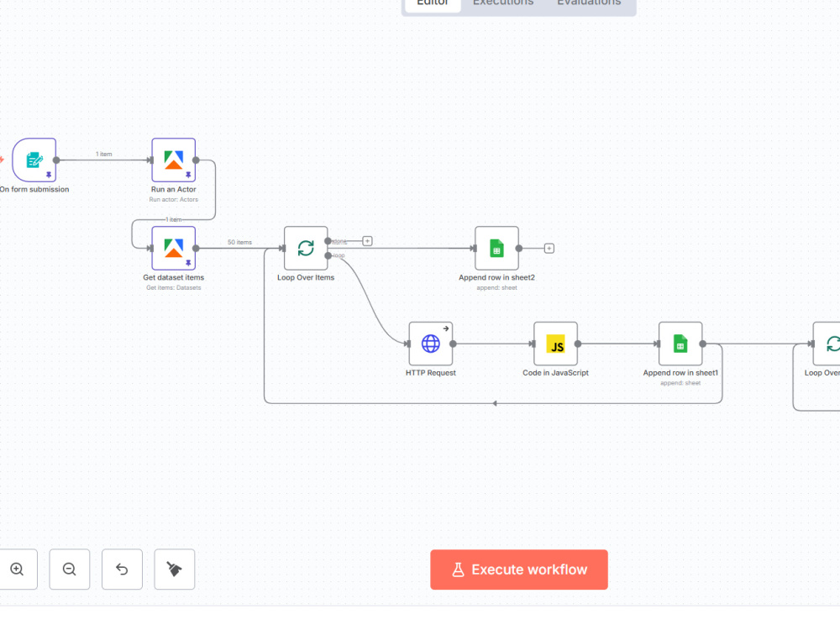Select the Loop Over Items node
840x630 pixels.
(x=306, y=248)
